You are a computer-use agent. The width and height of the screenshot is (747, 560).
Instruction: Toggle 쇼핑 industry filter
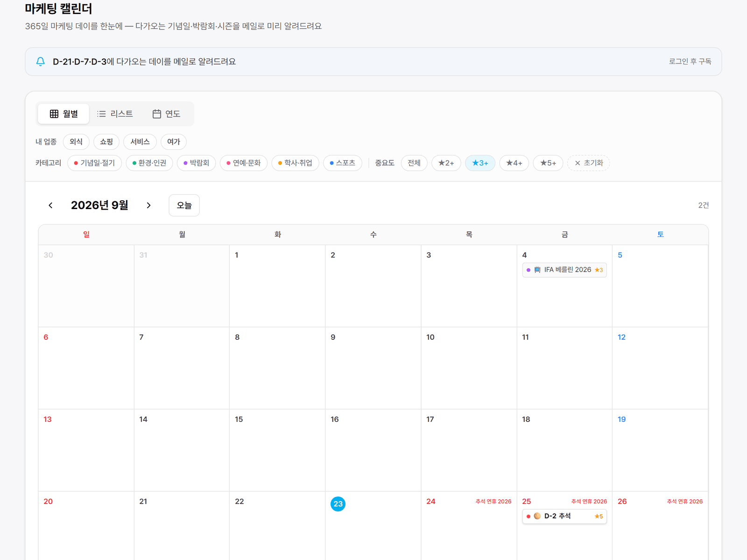(106, 142)
